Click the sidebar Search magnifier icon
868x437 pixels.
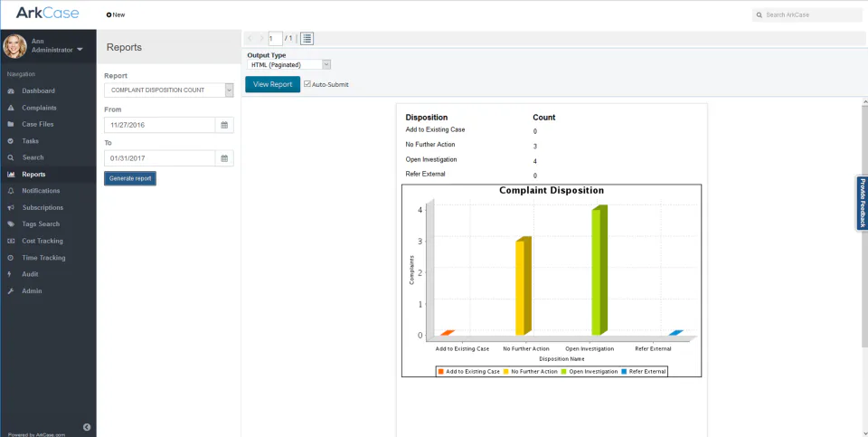[11, 157]
